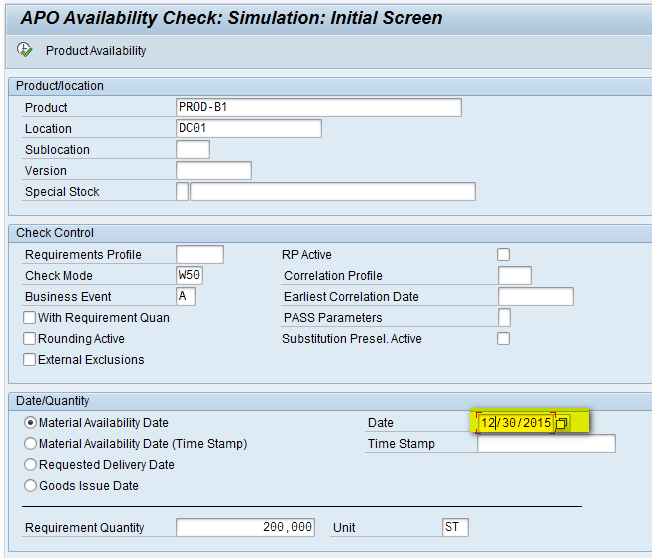Screen dimensions: 652x558
Task: Click the Requirements Profile input field
Action: pos(200,254)
